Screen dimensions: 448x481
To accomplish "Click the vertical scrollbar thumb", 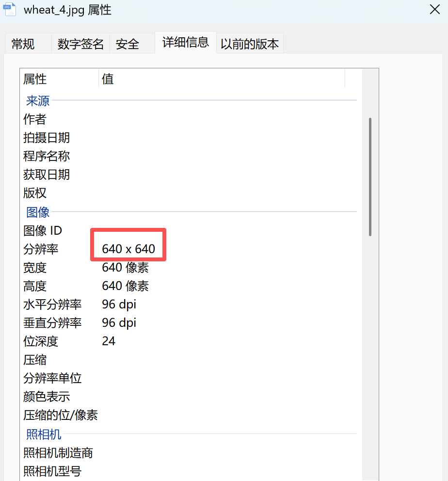I will tap(370, 177).
